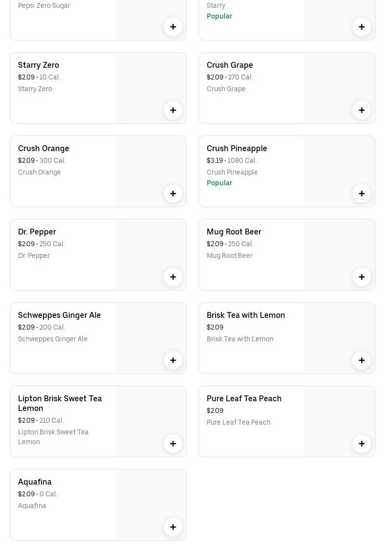
Task: Click Mug Root Beer description text
Action: tap(229, 255)
